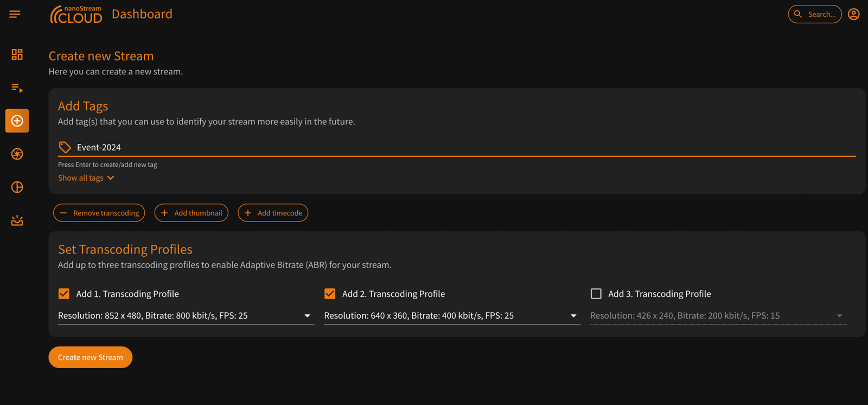Expand Show all tags

click(x=86, y=178)
